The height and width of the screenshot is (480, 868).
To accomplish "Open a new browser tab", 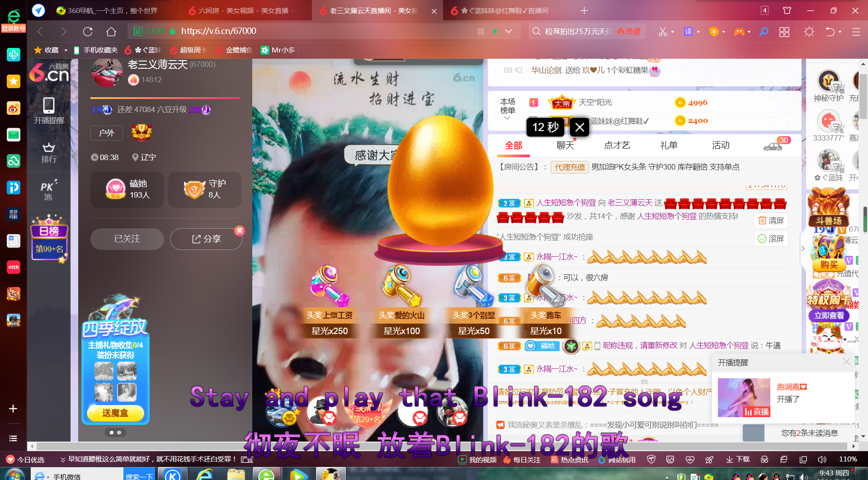I will [x=584, y=10].
